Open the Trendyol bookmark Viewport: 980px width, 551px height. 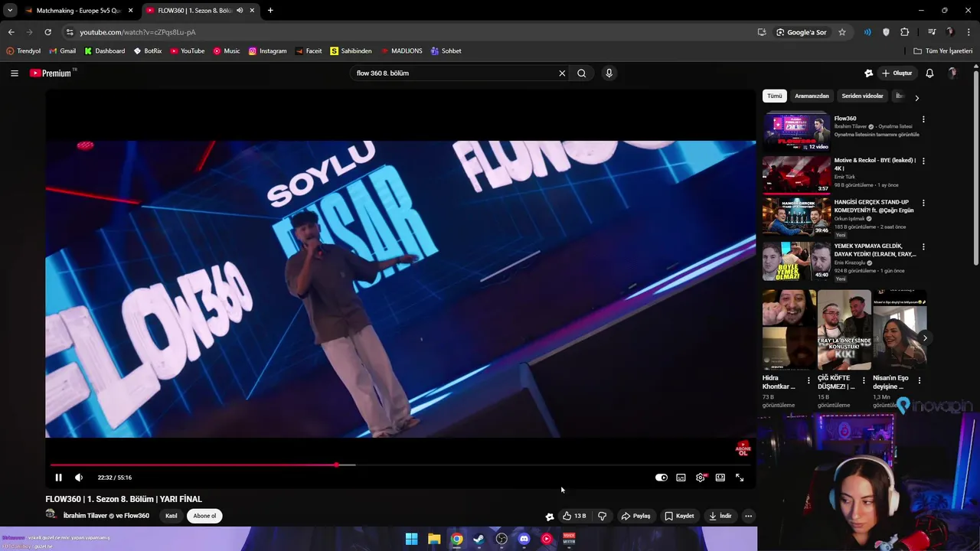pos(23,51)
